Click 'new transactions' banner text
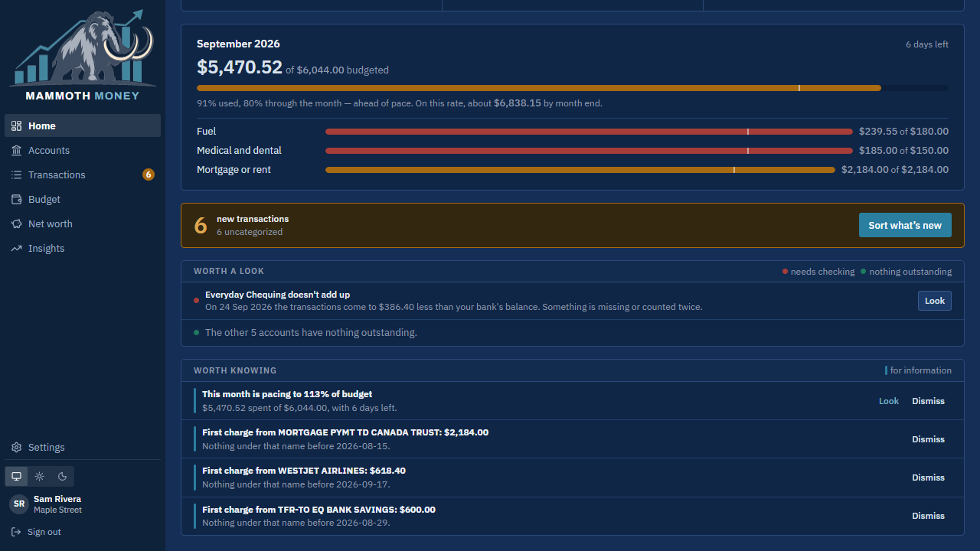 coord(253,219)
